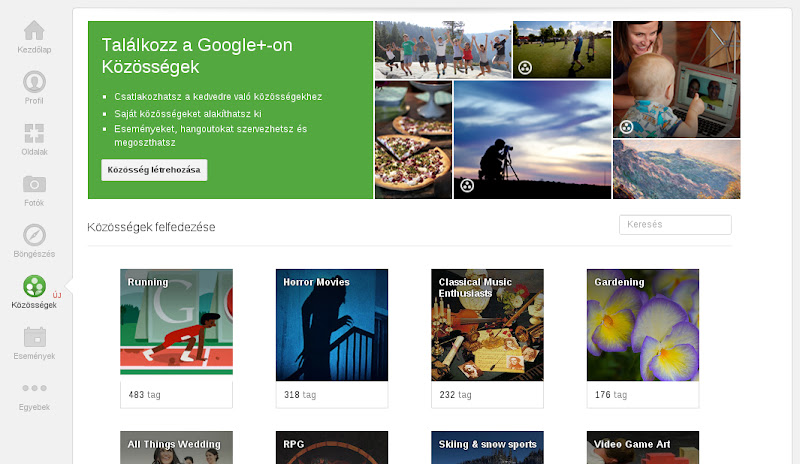
Task: Click the landscape painting photo
Action: tap(677, 169)
